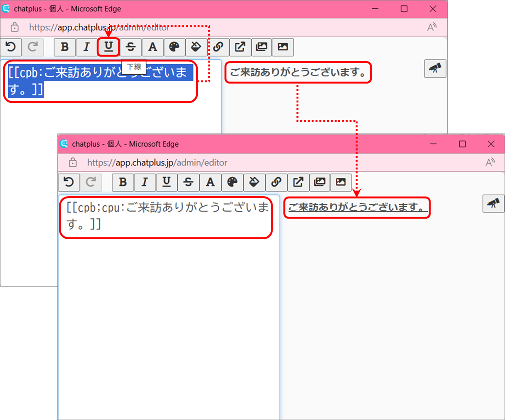505x420 pixels.
Task: Toggle Italic in the front window toolbar
Action: pos(145,182)
